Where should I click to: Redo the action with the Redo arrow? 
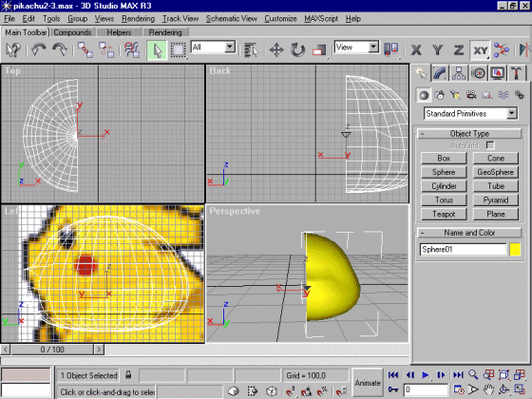coord(60,49)
